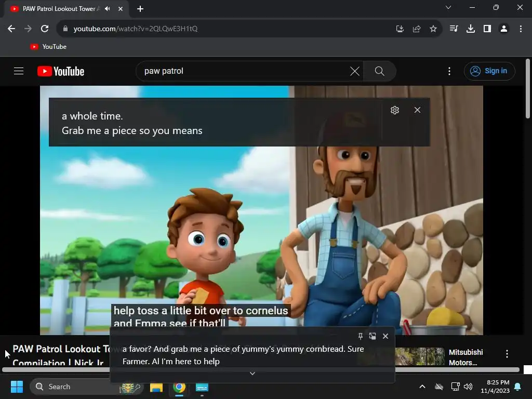The width and height of the screenshot is (532, 399).
Task: Open the Chrome profile icon
Action: pos(504,29)
